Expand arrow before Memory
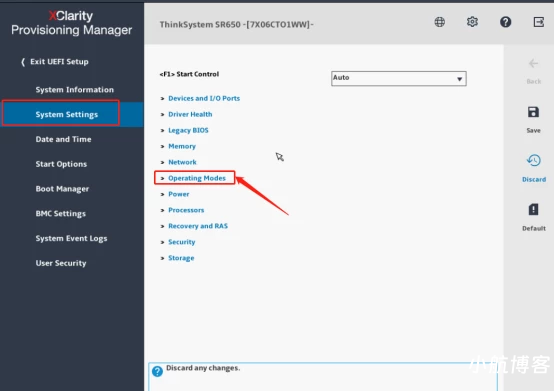This screenshot has height=391, width=554. pyautogui.click(x=162, y=146)
